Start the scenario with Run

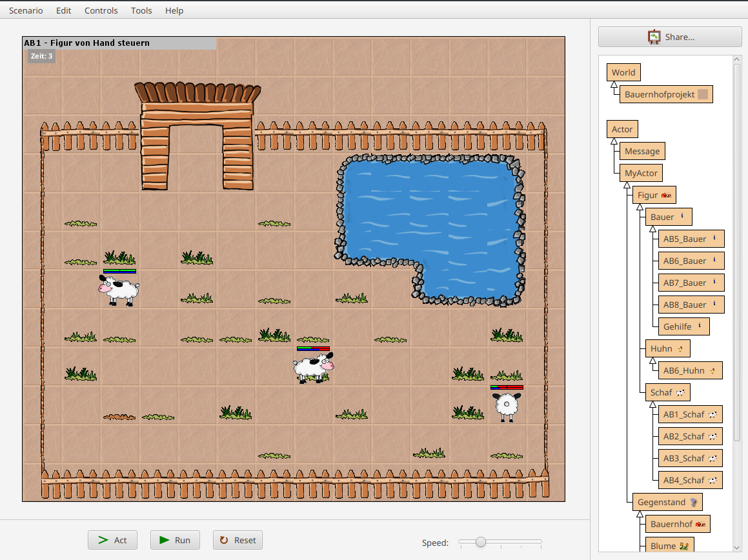(175, 540)
